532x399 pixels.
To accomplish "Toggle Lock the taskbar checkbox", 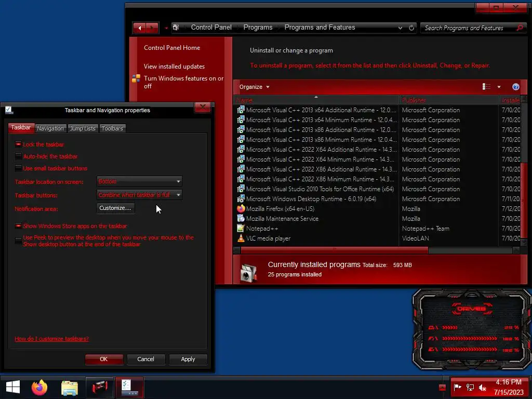I will point(18,144).
